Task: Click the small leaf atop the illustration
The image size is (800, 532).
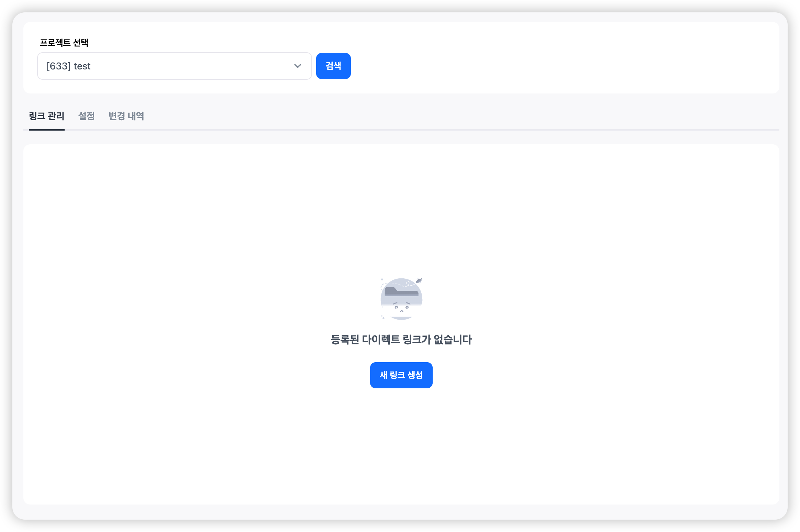Action: [419, 280]
